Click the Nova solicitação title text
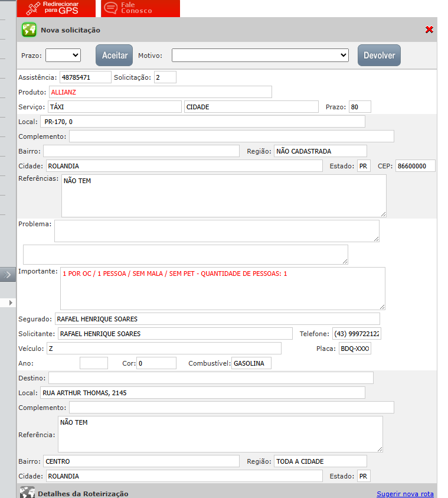This screenshot has height=498, width=448. 70,30
